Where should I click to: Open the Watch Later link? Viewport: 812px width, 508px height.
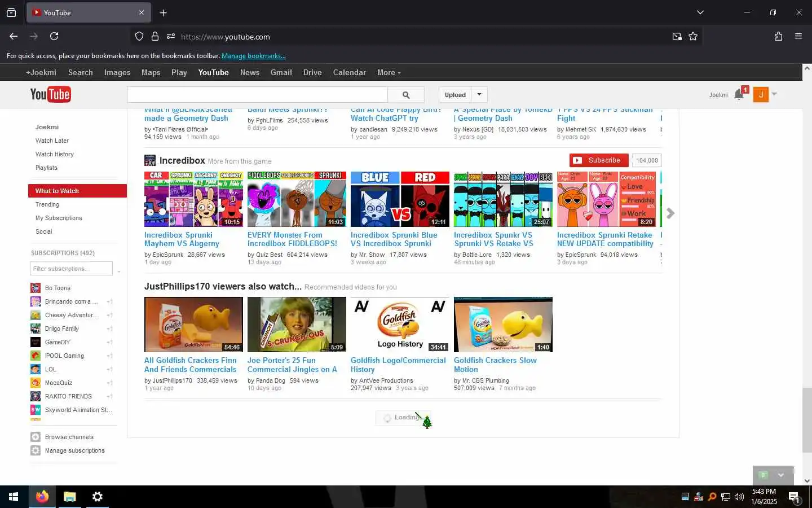click(x=52, y=141)
